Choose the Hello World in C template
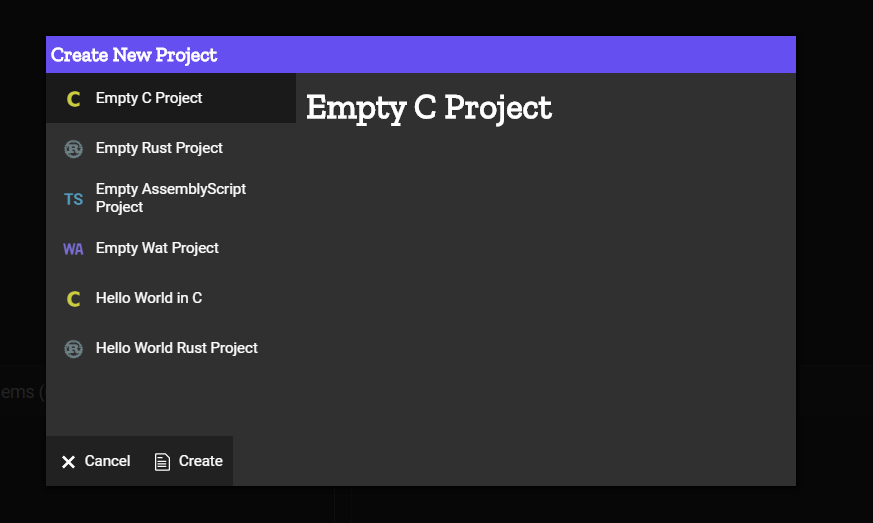873x523 pixels. pos(149,298)
